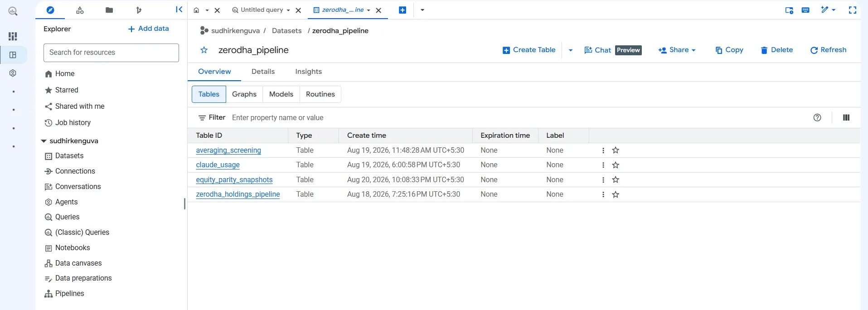The height and width of the screenshot is (310, 868).
Task: Star the equity_parity_snapshots table
Action: [x=616, y=179]
